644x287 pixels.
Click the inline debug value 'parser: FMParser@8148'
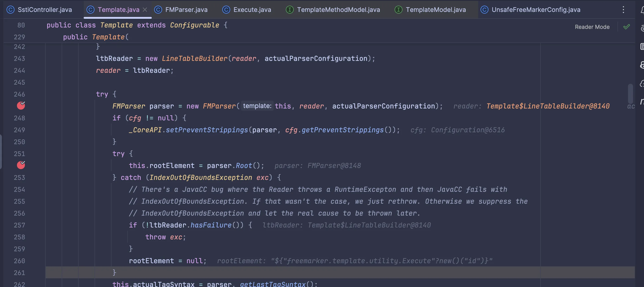click(318, 165)
